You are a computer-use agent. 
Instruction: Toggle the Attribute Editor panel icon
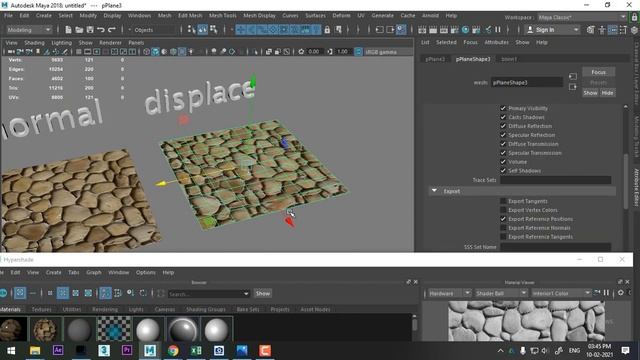[x=612, y=30]
